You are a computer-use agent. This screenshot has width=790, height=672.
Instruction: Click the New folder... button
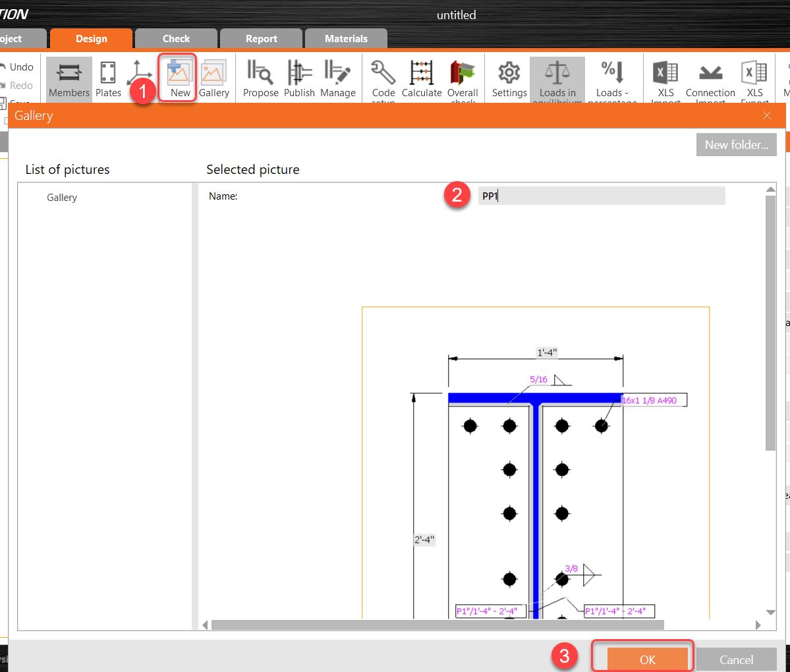click(x=736, y=145)
